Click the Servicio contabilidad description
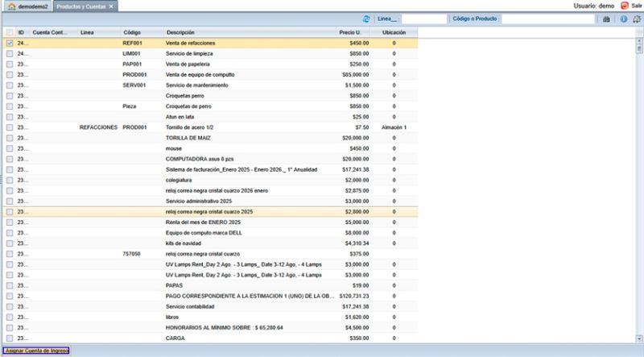644x357 pixels. (190, 306)
